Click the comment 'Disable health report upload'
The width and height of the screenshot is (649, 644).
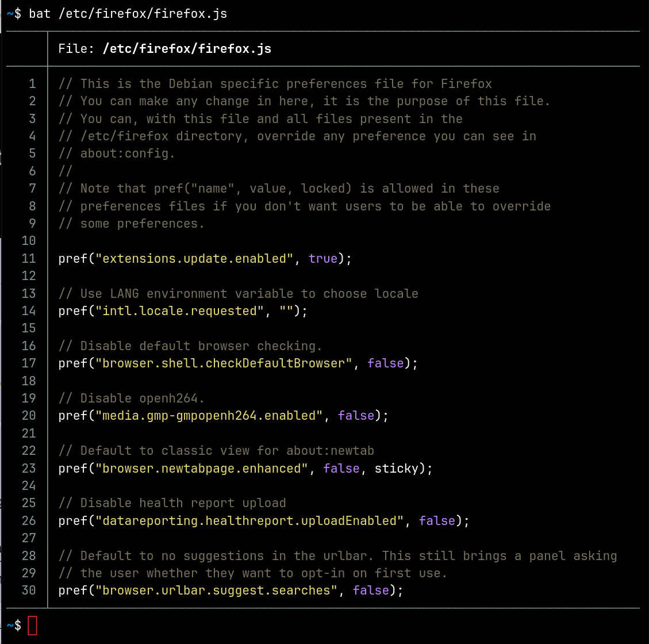[183, 503]
